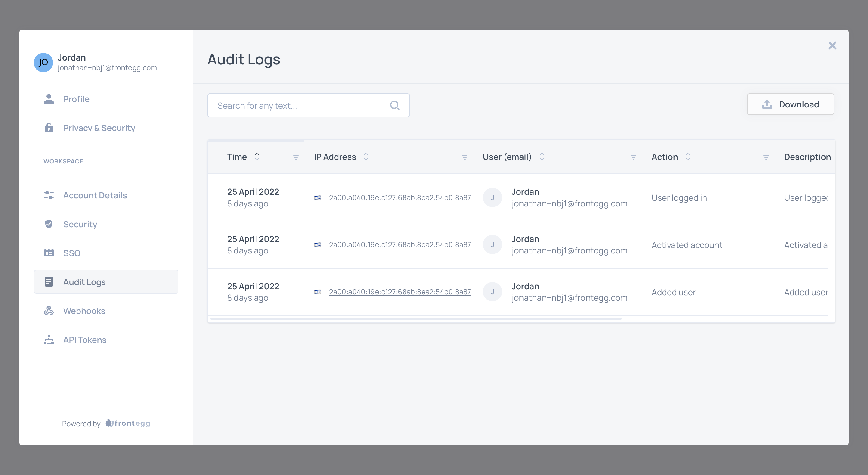Click the Profile person icon

pos(49,99)
